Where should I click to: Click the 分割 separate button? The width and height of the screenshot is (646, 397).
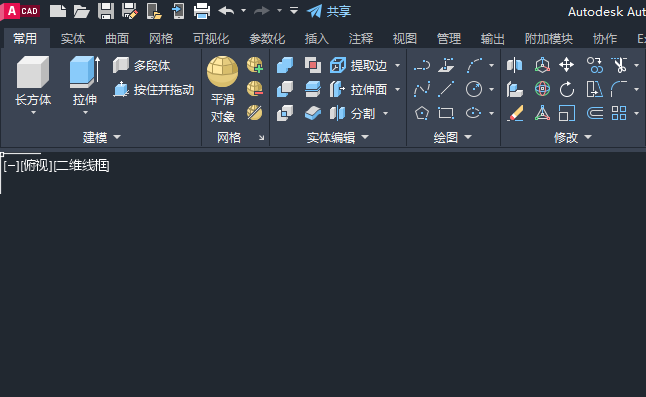point(352,113)
